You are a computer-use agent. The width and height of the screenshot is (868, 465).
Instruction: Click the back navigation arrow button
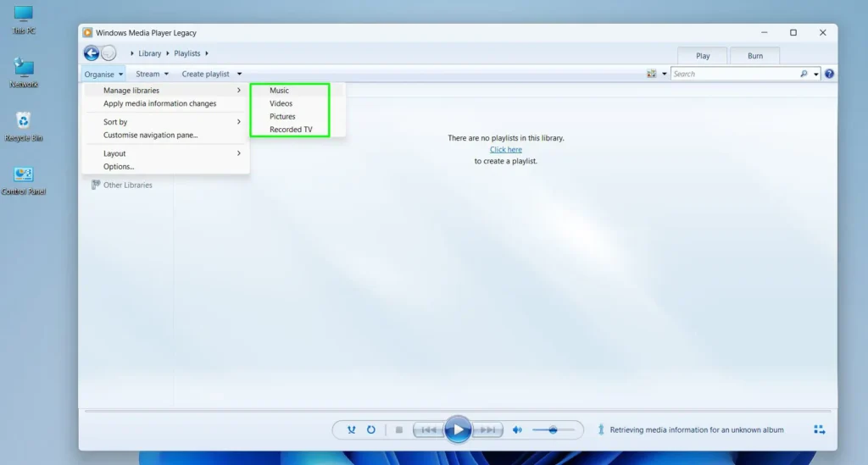click(x=92, y=53)
